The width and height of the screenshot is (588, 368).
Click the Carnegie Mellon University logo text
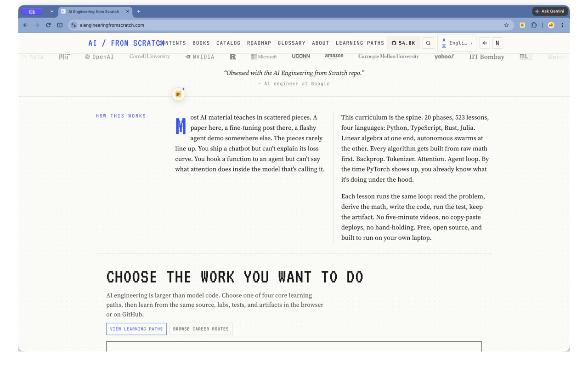point(389,57)
